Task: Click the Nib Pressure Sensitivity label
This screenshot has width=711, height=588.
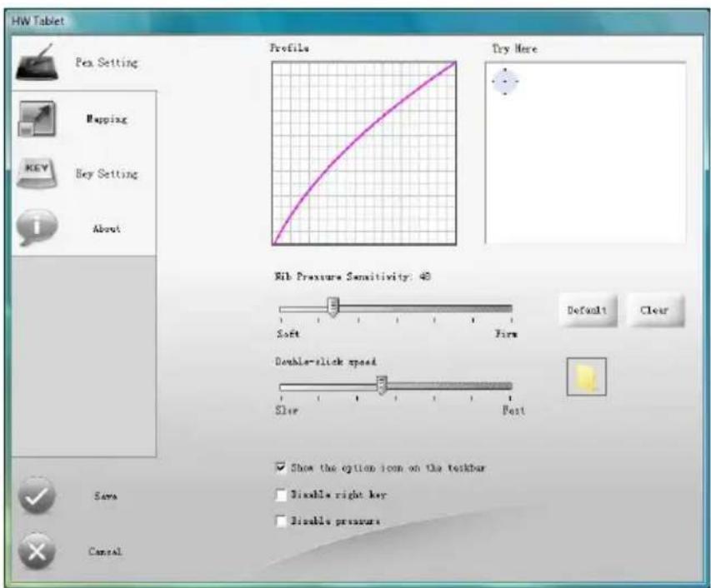Action: click(x=353, y=277)
